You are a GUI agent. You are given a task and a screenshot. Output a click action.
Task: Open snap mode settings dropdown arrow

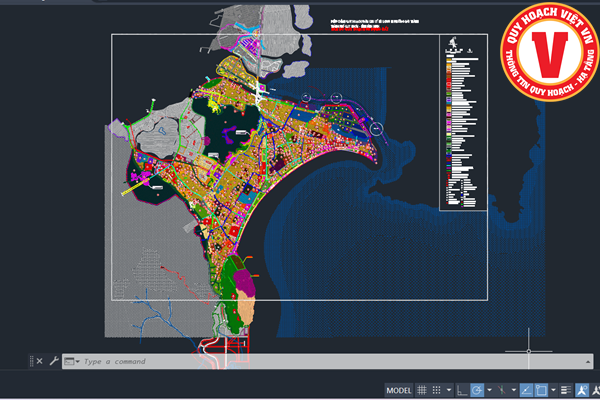(x=449, y=390)
